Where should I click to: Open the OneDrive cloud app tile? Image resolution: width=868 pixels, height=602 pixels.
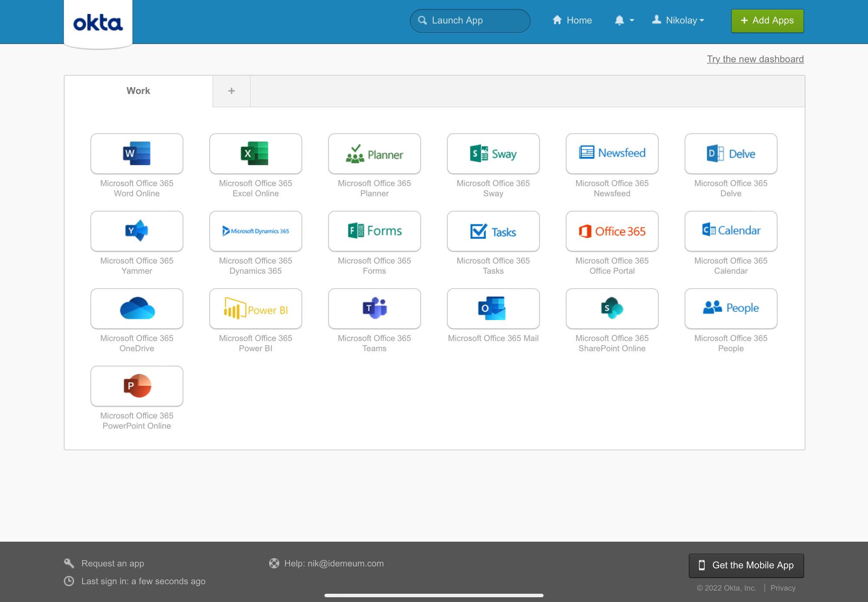[x=137, y=308]
